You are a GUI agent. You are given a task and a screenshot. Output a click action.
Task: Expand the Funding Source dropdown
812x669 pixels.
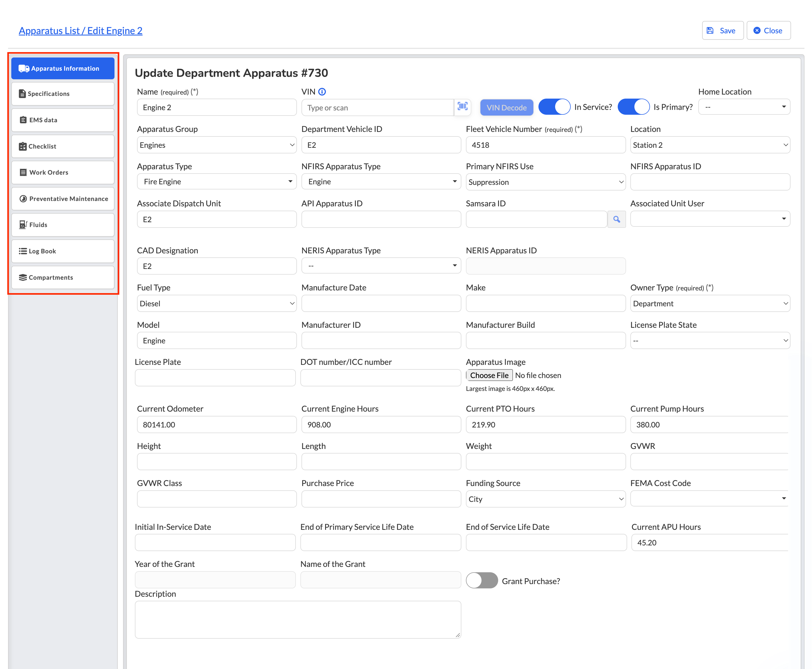[546, 499]
